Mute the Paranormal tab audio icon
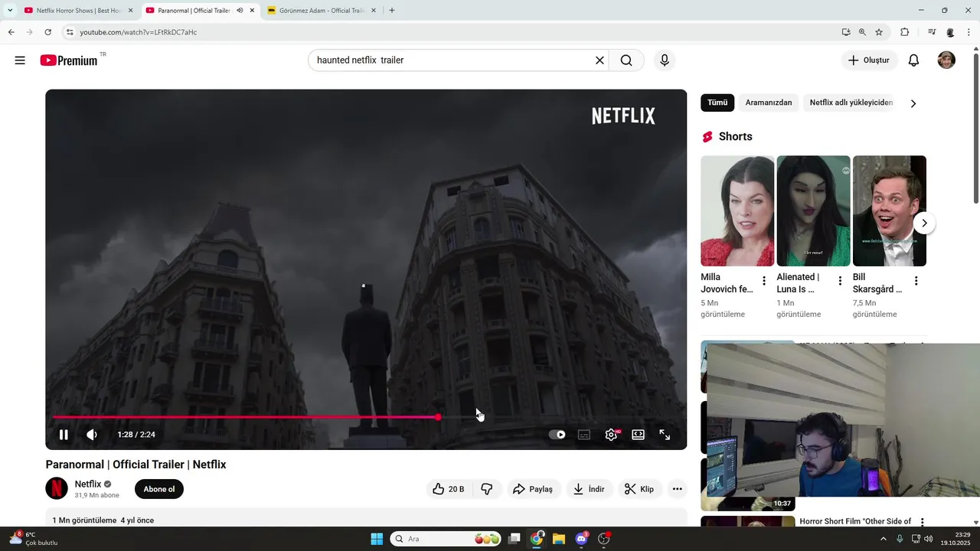 point(240,11)
